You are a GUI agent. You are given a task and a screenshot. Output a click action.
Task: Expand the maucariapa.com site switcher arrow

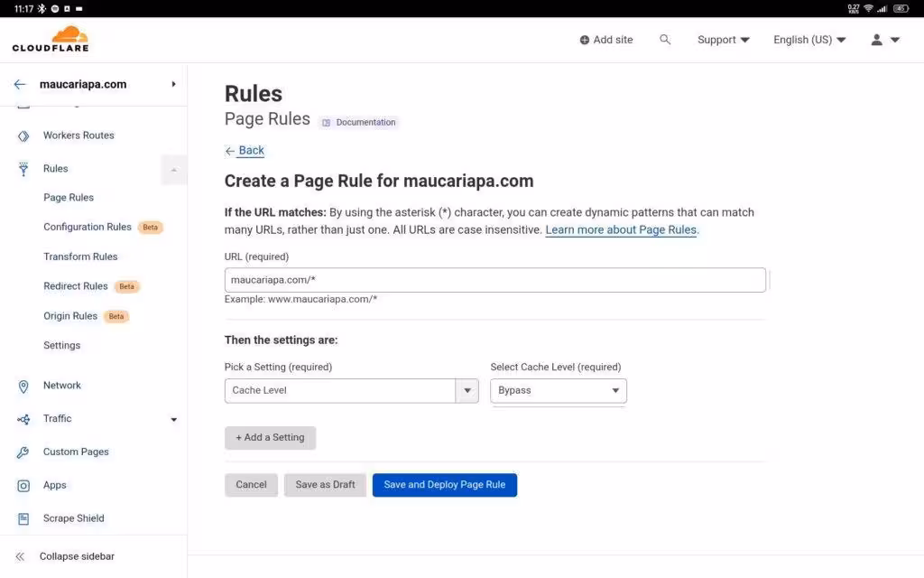tap(173, 84)
